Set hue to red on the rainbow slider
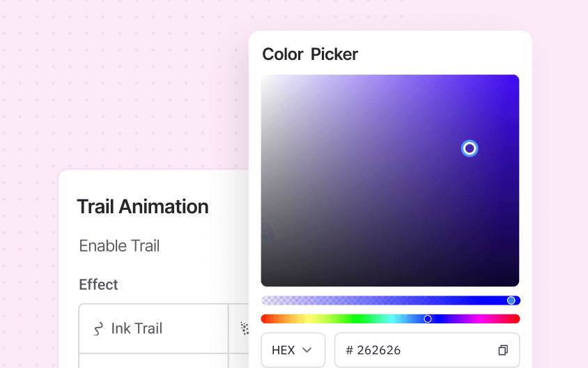The image size is (588, 368). pos(264,319)
